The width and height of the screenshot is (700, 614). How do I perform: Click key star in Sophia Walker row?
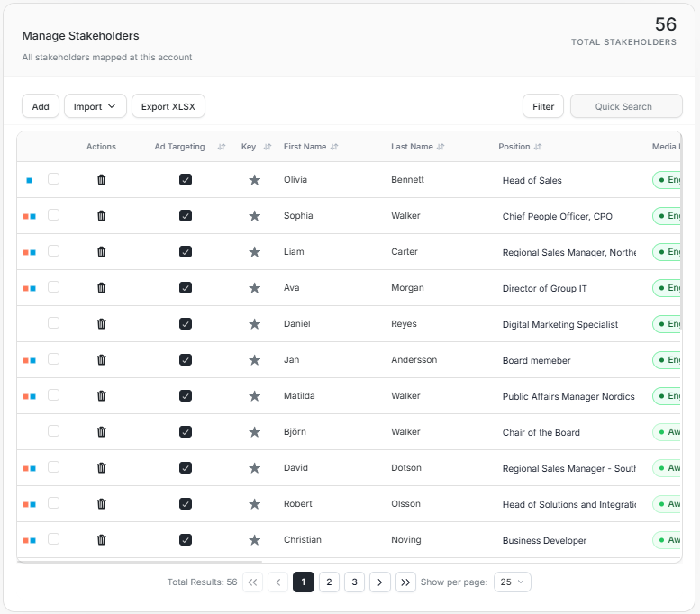pyautogui.click(x=254, y=216)
